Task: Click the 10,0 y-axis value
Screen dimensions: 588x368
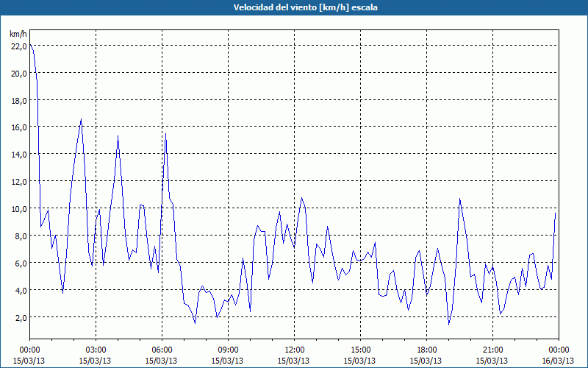Action: coord(19,209)
